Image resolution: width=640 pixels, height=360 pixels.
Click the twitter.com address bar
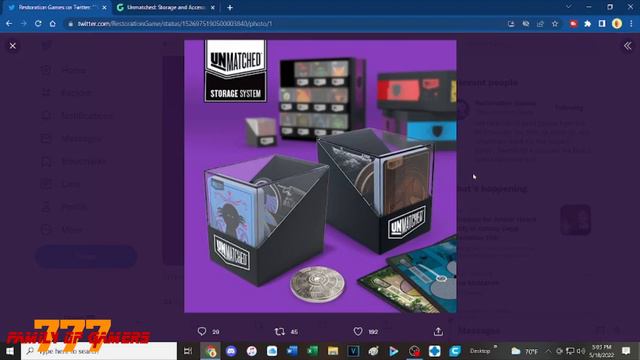[286, 24]
